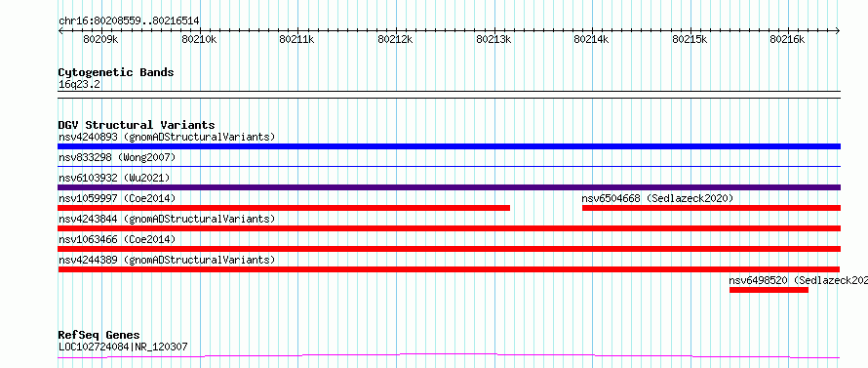Select the nsv4244389 gnomAD variant label
This screenshot has width=868, height=368.
167,260
